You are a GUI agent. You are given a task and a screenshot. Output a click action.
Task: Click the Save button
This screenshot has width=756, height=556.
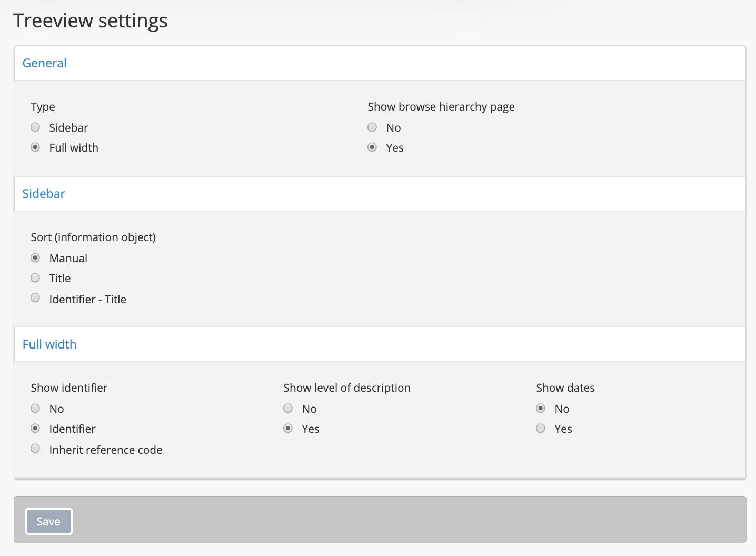pos(48,521)
